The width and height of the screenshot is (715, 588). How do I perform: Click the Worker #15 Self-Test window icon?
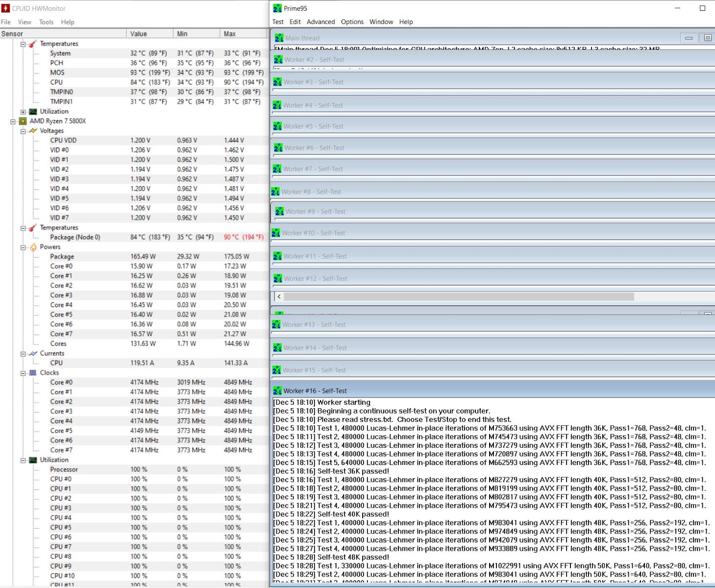pyautogui.click(x=277, y=370)
